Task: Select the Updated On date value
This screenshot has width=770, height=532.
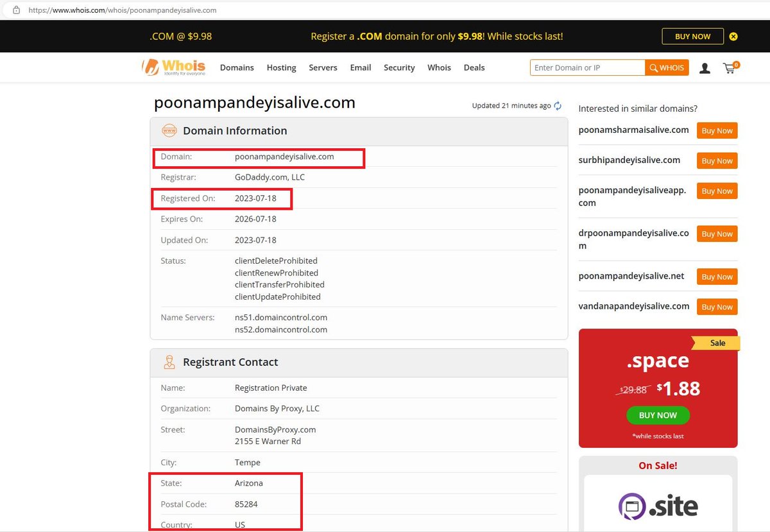Action: (255, 240)
